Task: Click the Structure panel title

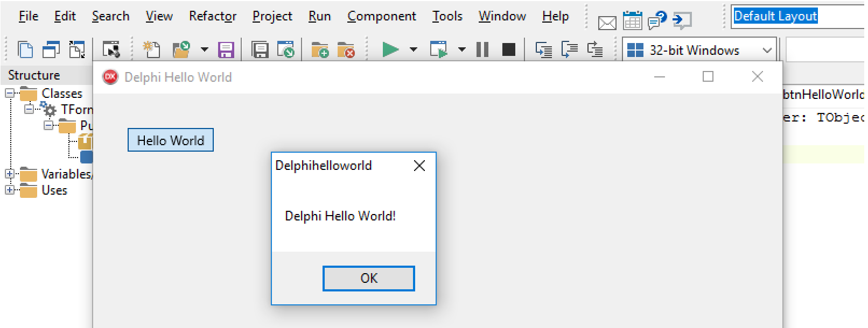Action: [x=34, y=75]
